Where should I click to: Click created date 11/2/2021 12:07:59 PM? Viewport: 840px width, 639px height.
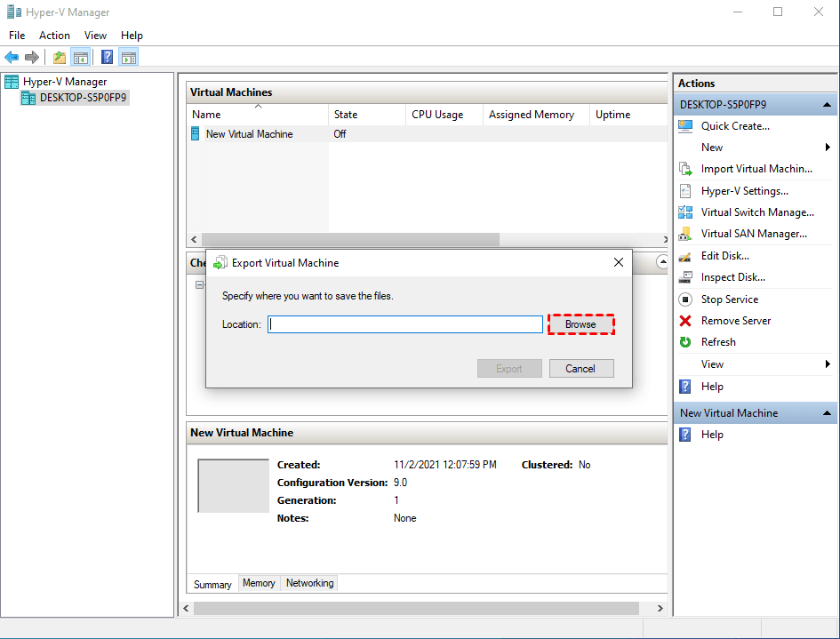pyautogui.click(x=444, y=465)
